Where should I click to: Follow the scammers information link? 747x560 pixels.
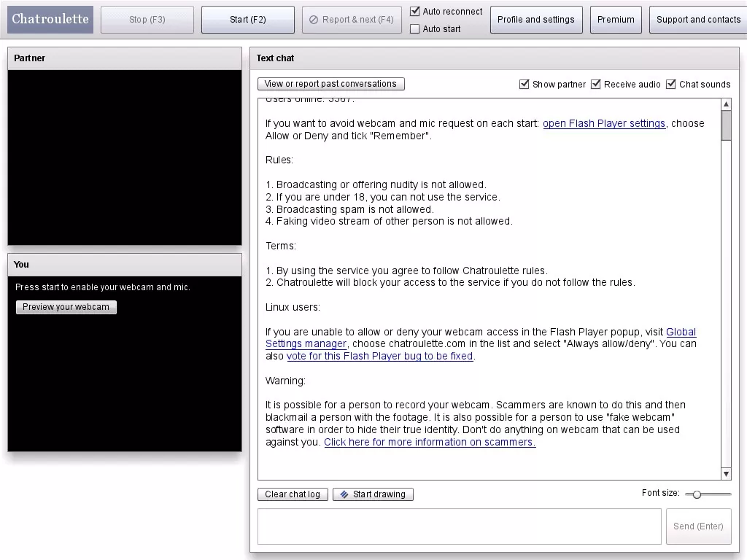click(x=430, y=442)
